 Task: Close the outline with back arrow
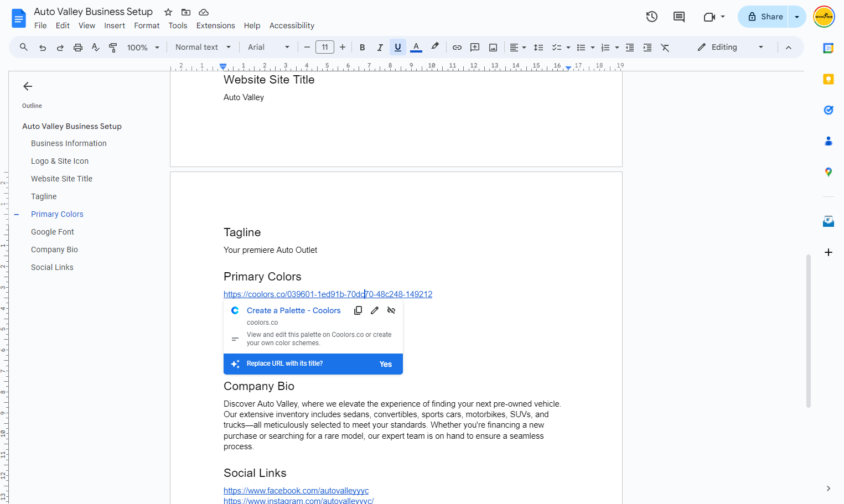28,86
